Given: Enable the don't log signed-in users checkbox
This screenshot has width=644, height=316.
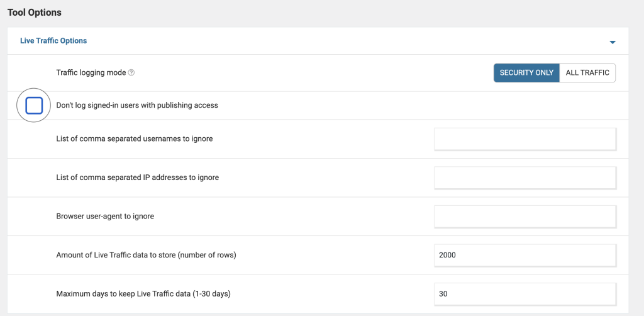Looking at the screenshot, I should point(34,105).
